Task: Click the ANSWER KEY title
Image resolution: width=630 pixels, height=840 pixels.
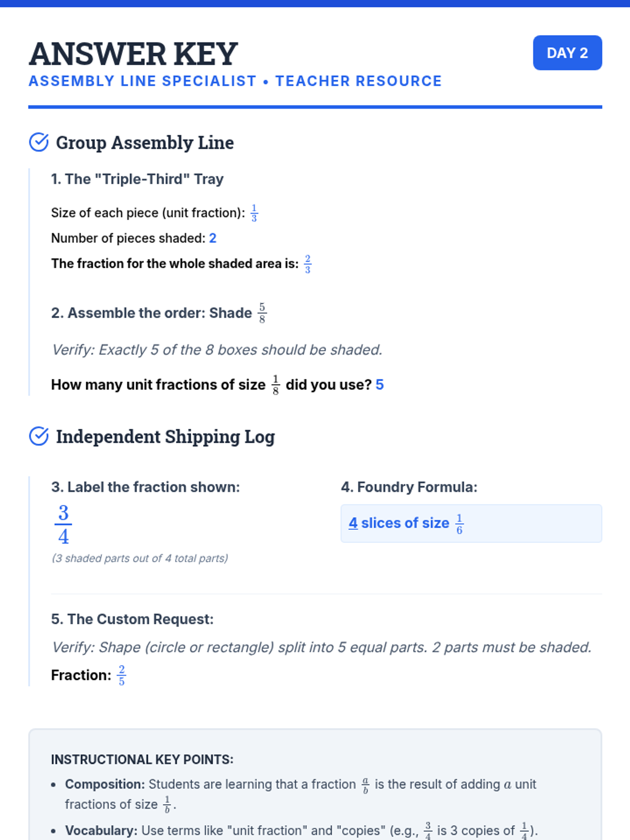Action: (133, 54)
